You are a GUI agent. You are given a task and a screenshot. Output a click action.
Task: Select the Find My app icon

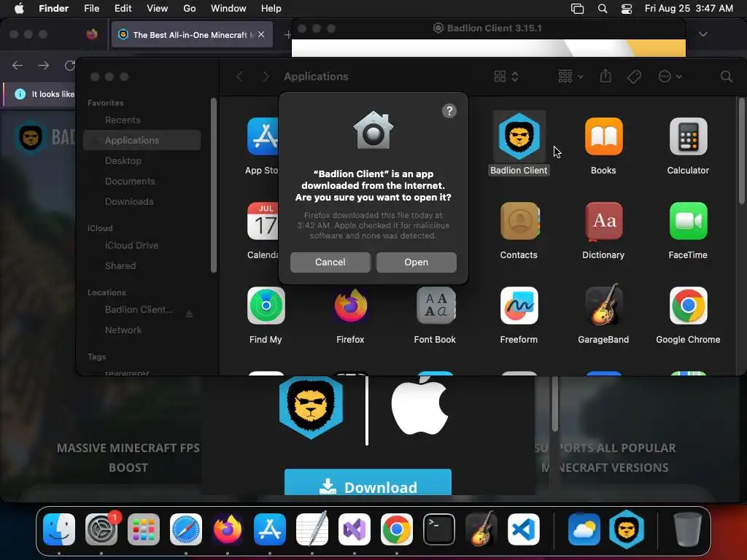point(266,306)
